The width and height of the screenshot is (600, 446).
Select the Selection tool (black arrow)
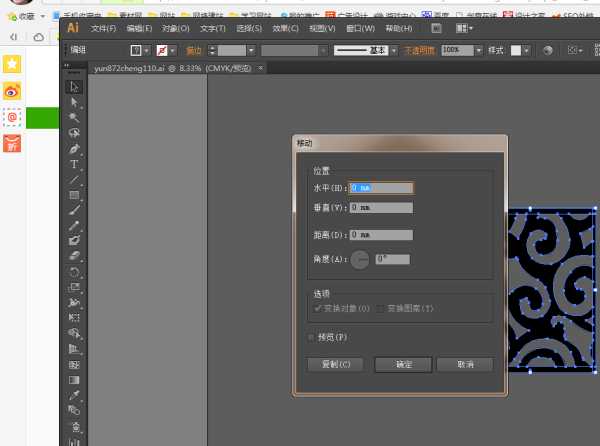click(74, 87)
